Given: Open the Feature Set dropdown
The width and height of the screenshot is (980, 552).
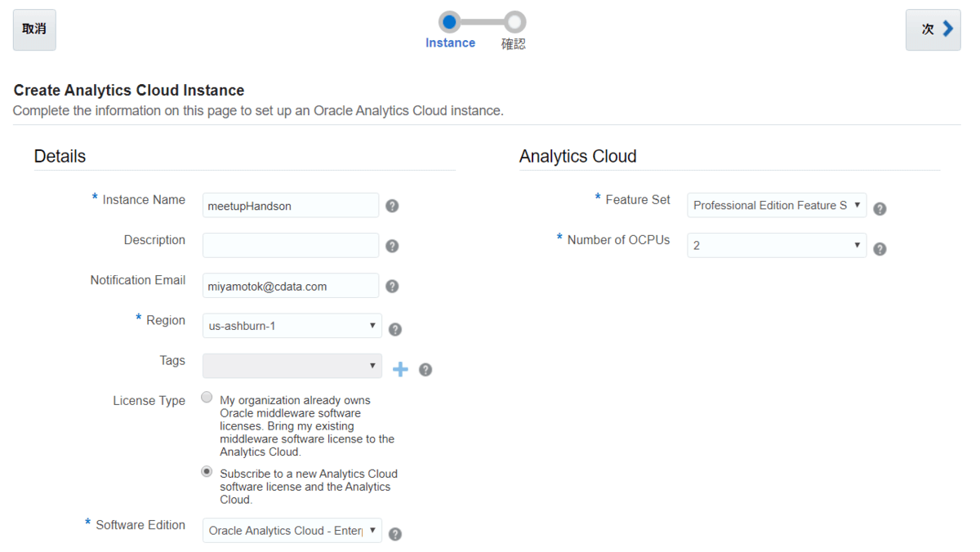Looking at the screenshot, I should [x=776, y=205].
